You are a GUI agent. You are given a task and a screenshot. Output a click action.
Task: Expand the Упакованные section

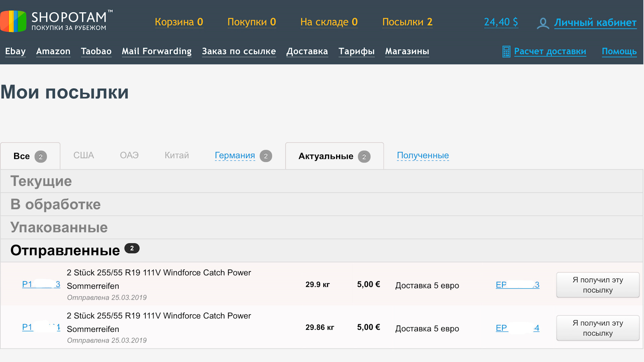tap(322, 228)
